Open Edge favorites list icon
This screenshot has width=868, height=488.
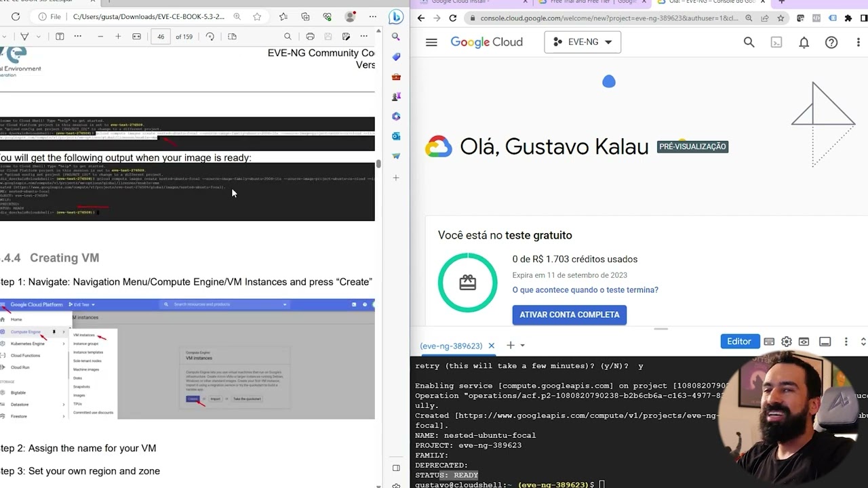pos(283,16)
